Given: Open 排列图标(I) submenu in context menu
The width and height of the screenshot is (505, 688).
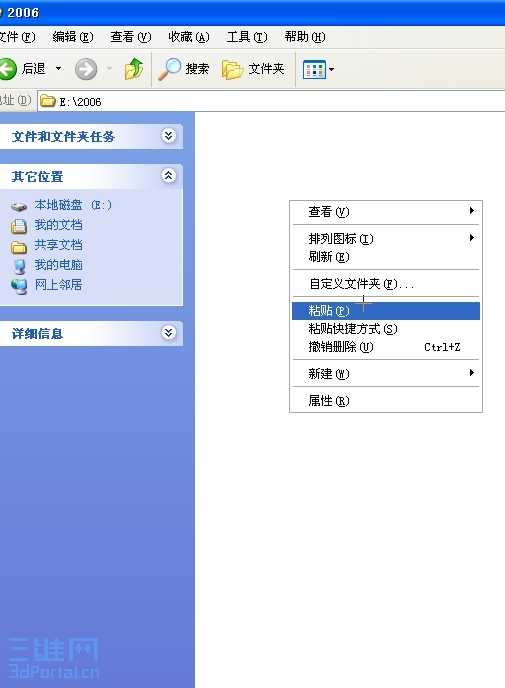Looking at the screenshot, I should 386,239.
